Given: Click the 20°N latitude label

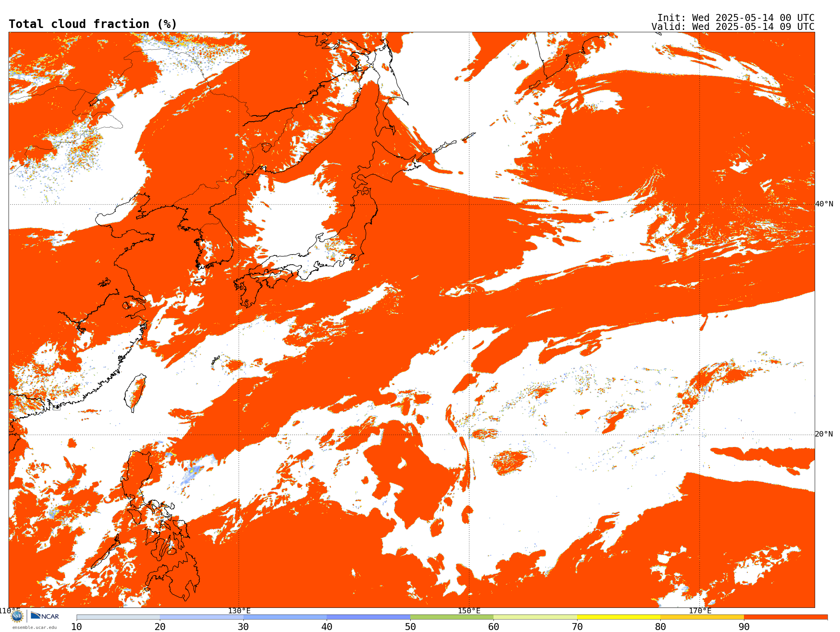Looking at the screenshot, I should tap(824, 434).
